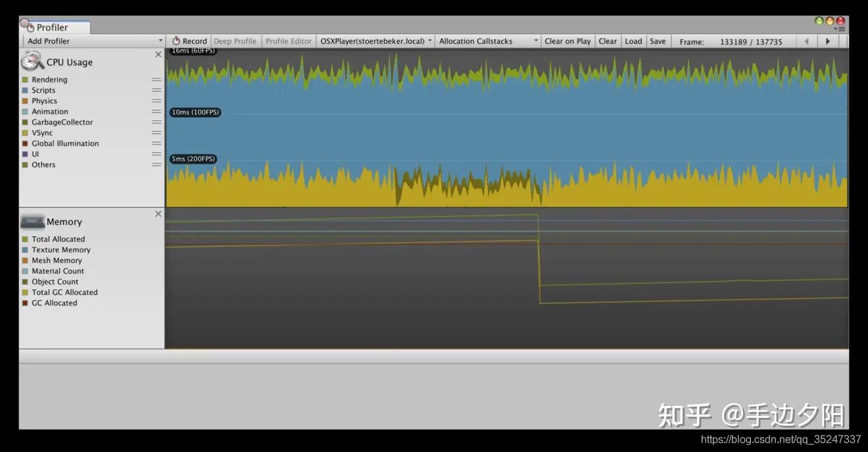The height and width of the screenshot is (452, 868).
Task: Click the Memory profiler chip icon
Action: click(32, 222)
